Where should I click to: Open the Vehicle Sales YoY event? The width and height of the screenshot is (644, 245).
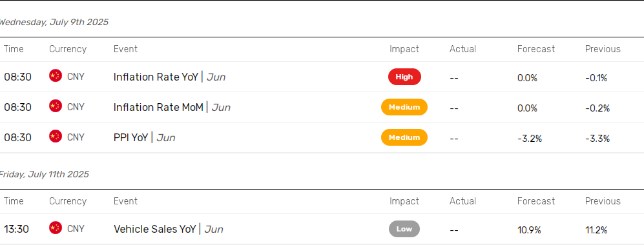pos(168,230)
